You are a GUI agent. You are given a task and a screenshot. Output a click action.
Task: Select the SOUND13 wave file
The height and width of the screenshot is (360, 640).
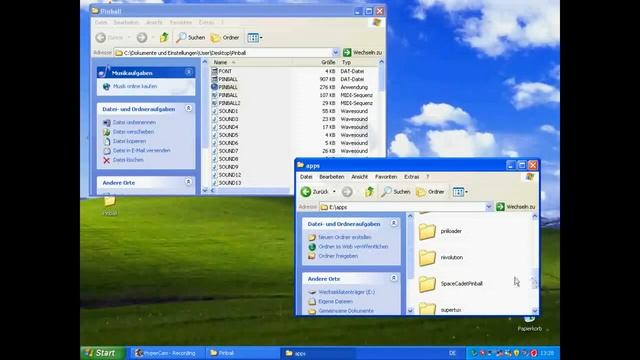click(x=226, y=183)
